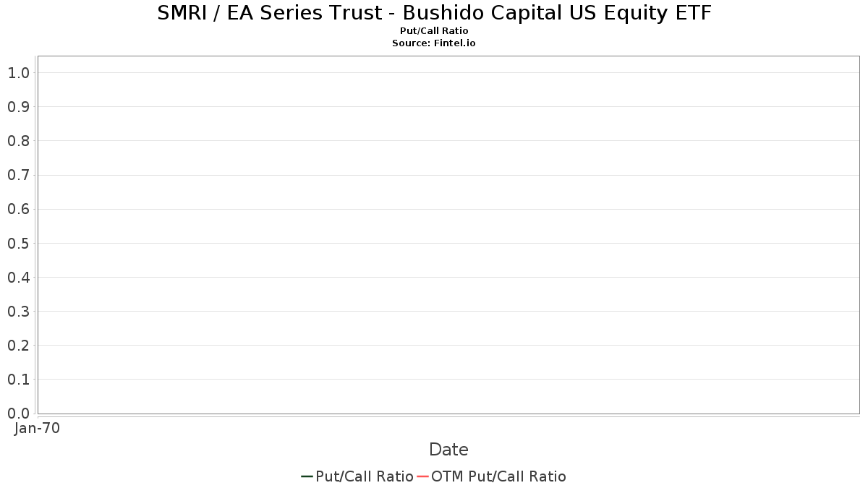
Task: Click the 0.9 y-axis tick label
Action: pyautogui.click(x=19, y=106)
